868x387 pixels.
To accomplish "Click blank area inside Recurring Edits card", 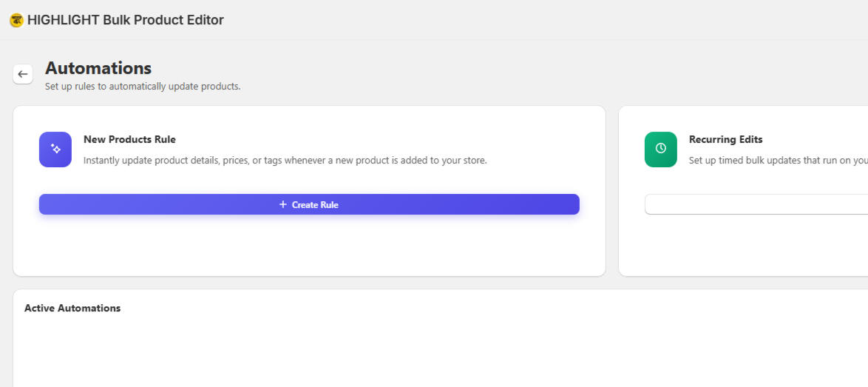I will click(756, 246).
